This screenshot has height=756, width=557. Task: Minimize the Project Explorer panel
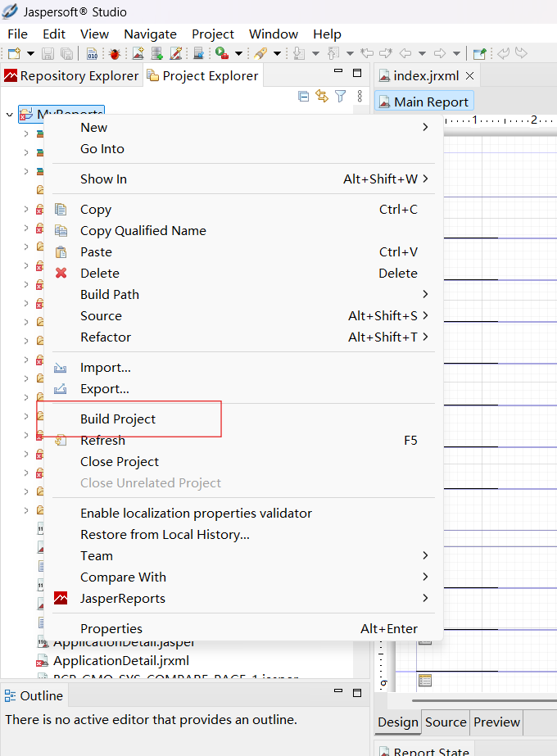[338, 71]
